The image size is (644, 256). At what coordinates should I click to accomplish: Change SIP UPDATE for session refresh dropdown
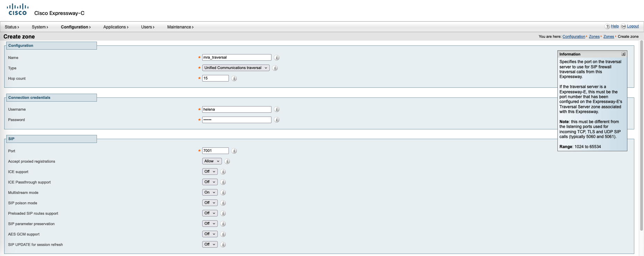click(209, 245)
